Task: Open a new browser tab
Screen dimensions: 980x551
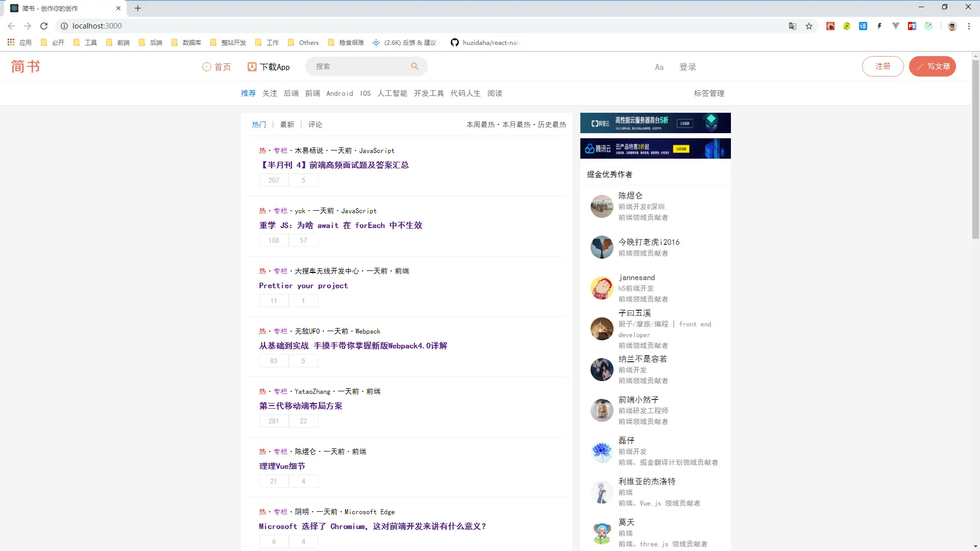Action: (x=138, y=8)
